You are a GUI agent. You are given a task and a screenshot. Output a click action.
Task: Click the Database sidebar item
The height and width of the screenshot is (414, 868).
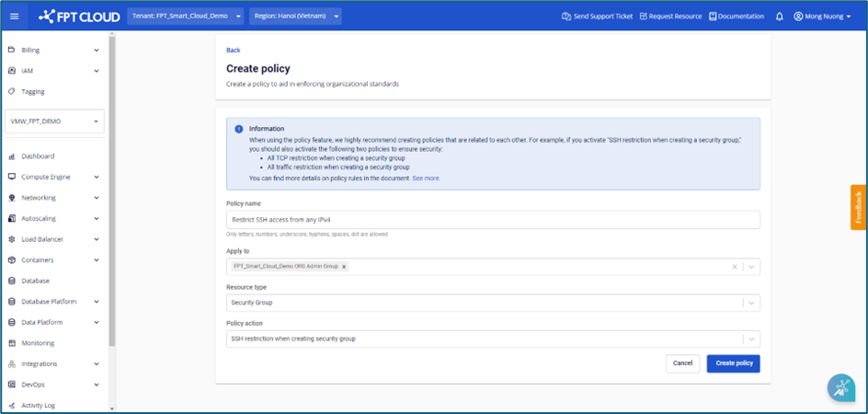35,281
